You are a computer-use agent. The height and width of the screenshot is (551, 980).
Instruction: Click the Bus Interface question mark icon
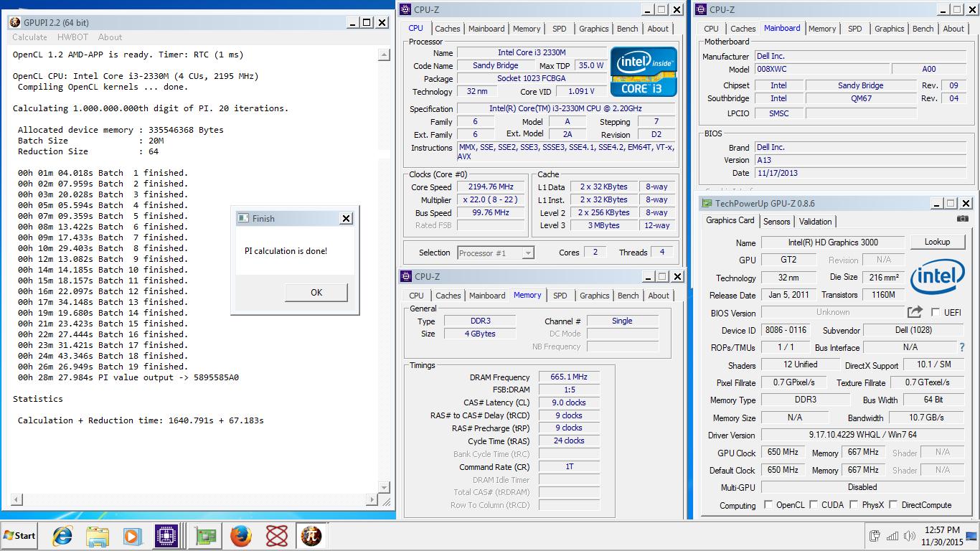pyautogui.click(x=961, y=347)
